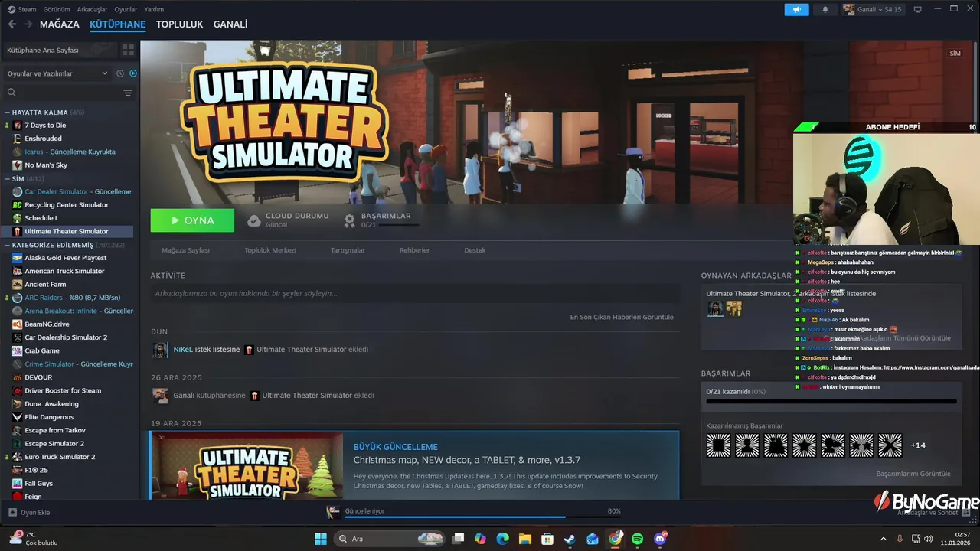Viewport: 980px width, 551px height.
Task: Click Windows taskbar search box
Action: coord(390,539)
